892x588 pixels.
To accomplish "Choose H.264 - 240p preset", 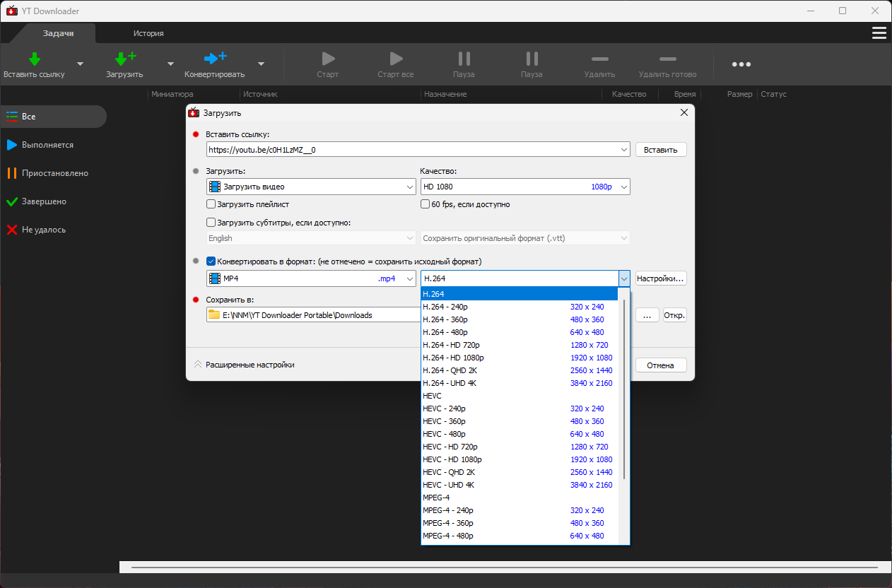I will click(x=520, y=307).
